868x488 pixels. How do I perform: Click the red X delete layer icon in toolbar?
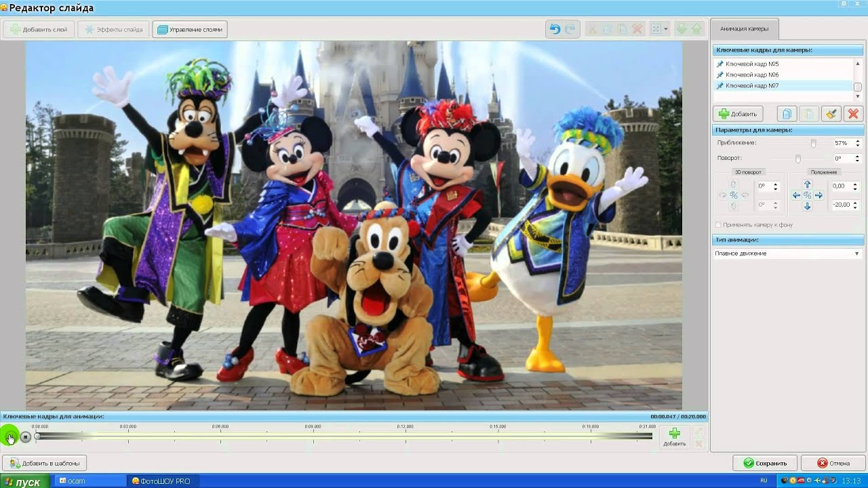tap(637, 29)
